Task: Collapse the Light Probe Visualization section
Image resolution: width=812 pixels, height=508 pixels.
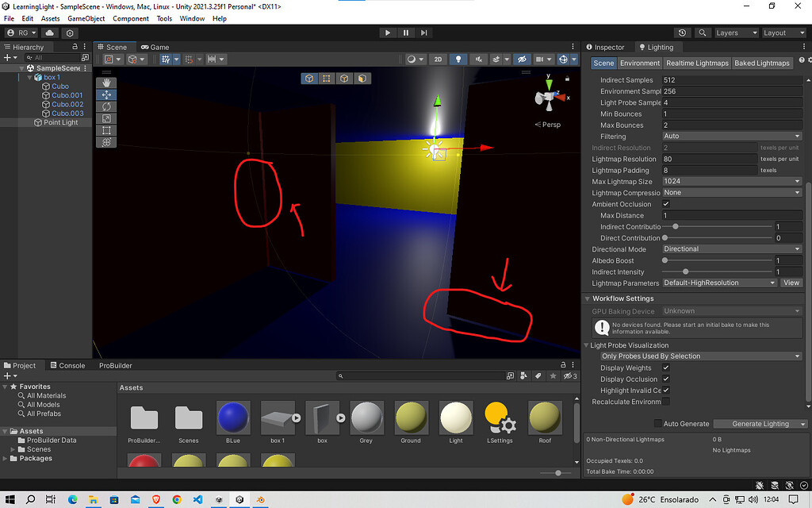Action: click(x=587, y=344)
